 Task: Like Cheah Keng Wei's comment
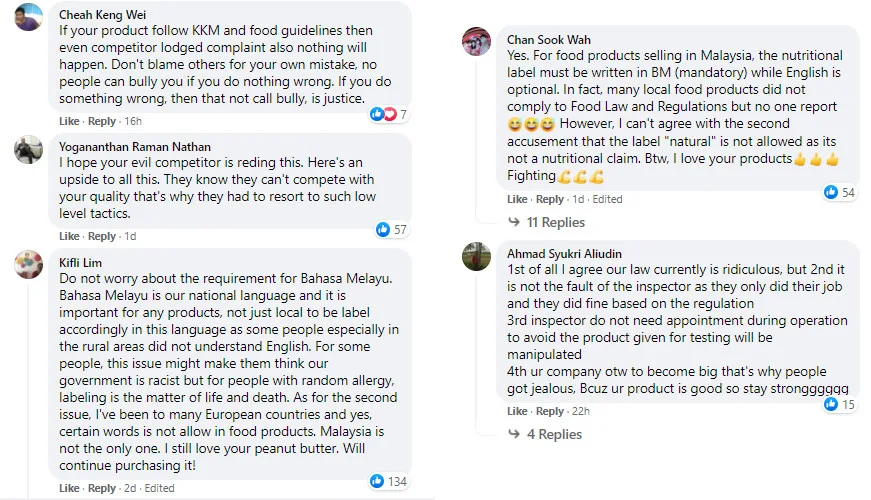click(69, 121)
